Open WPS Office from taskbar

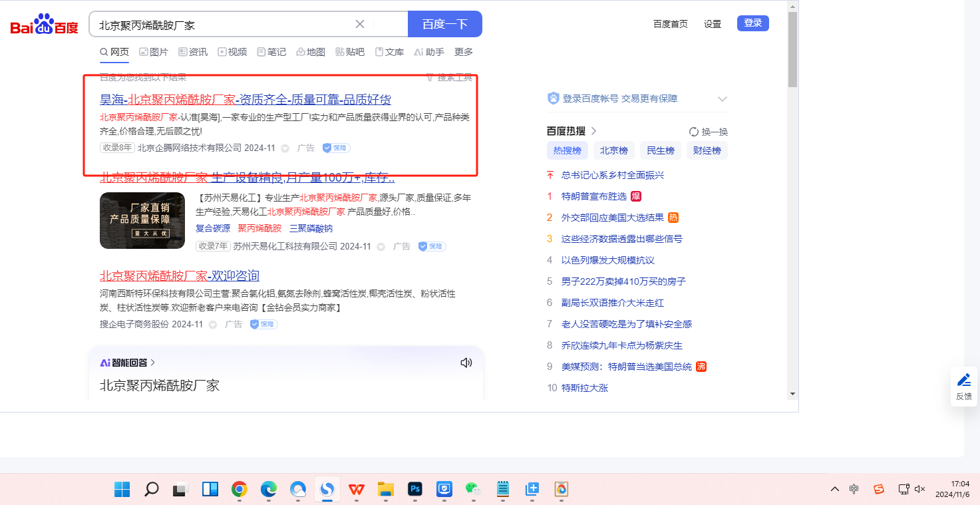click(357, 490)
